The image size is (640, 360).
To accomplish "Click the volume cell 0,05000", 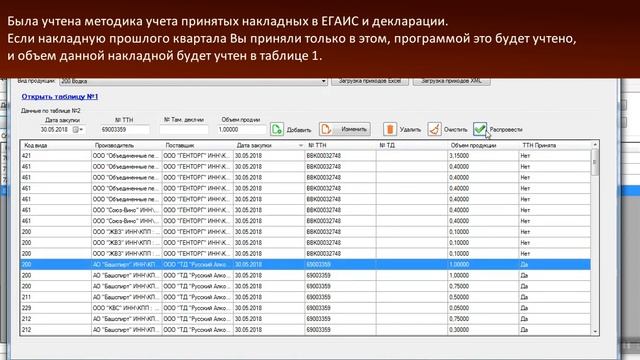I will pyautogui.click(x=483, y=308).
